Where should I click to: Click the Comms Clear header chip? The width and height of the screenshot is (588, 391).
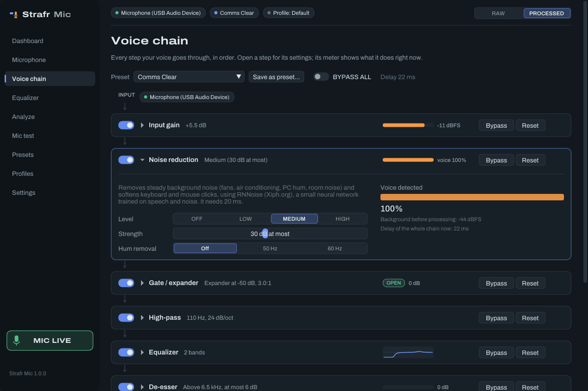tap(234, 13)
